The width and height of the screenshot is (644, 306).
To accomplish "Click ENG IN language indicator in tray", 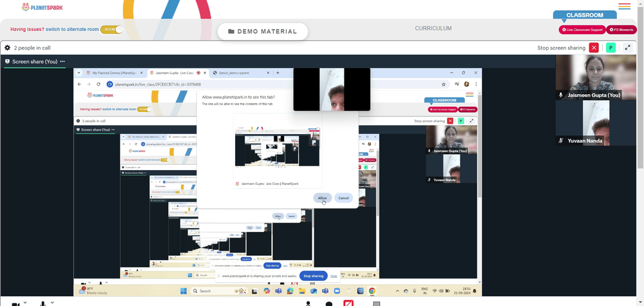I will (424, 291).
